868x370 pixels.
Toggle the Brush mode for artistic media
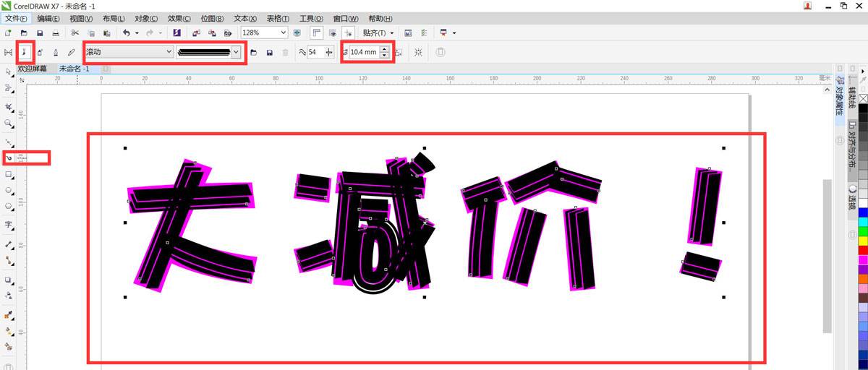coord(25,52)
